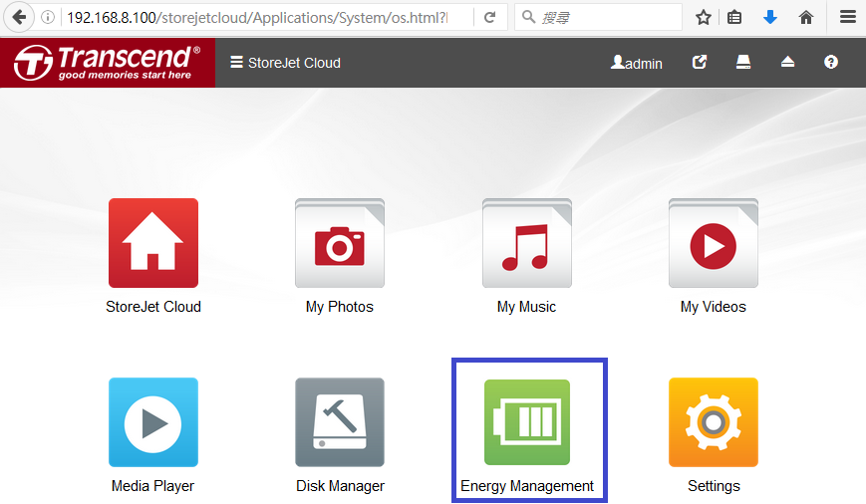Open help via question mark icon
This screenshot has height=504, width=866.
point(831,62)
